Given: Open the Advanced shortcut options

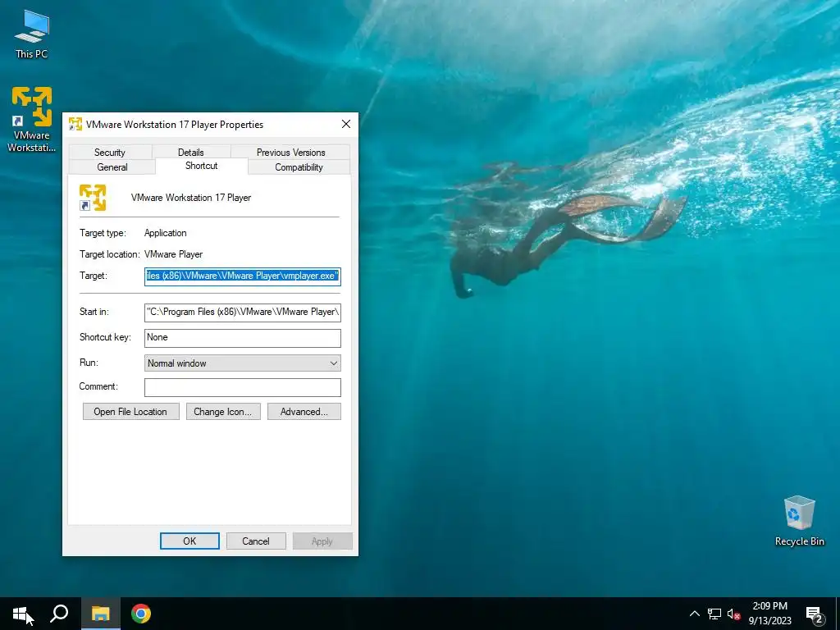Looking at the screenshot, I should coord(304,412).
